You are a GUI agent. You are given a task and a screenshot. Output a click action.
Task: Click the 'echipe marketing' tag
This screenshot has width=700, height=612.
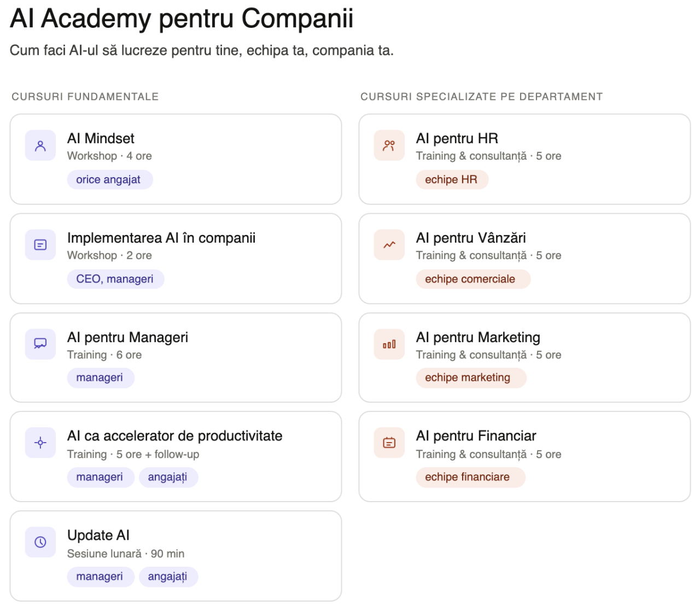pyautogui.click(x=468, y=378)
